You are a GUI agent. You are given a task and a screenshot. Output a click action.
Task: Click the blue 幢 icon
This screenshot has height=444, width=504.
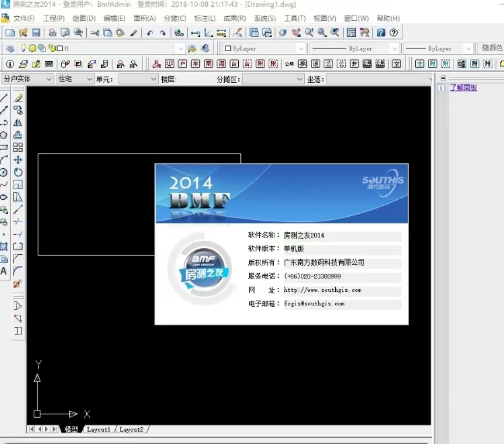(462, 64)
